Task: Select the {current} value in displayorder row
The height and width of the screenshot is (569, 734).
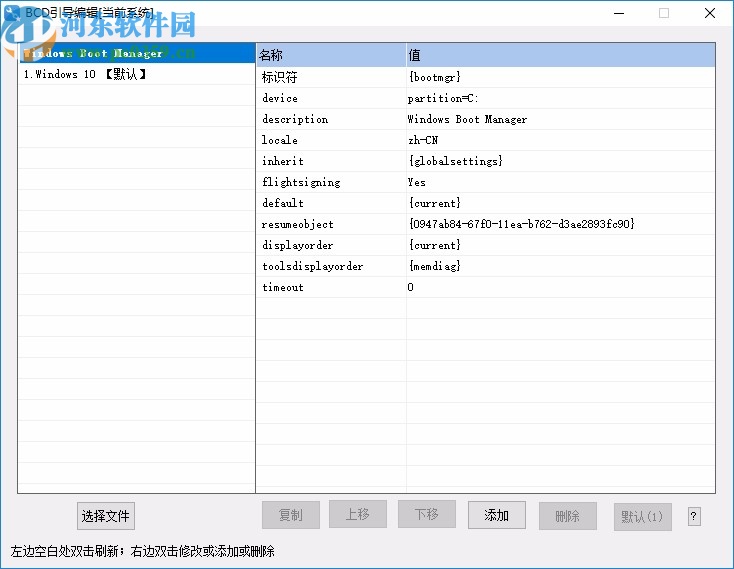Action: [x=435, y=245]
